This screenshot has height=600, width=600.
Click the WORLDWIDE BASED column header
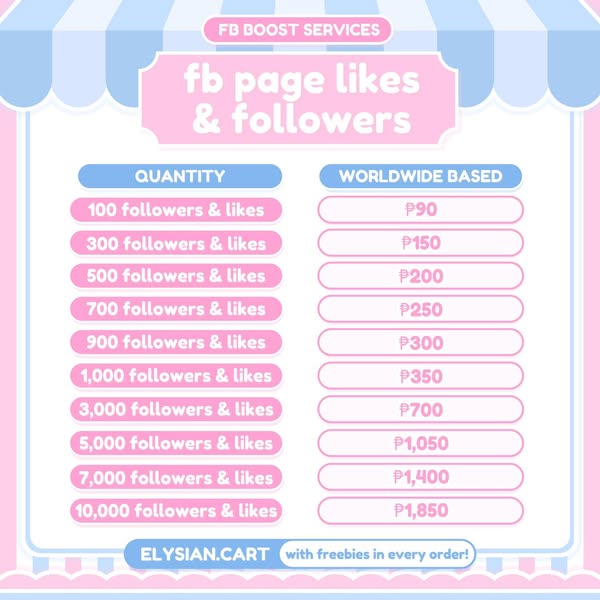[x=420, y=177]
